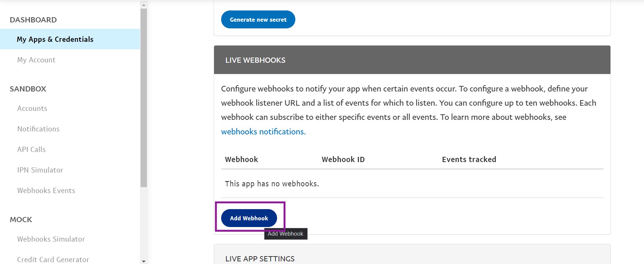Click the sidebar scrollbar thumb
Image resolution: width=644 pixels, height=264 pixels.
click(144, 97)
